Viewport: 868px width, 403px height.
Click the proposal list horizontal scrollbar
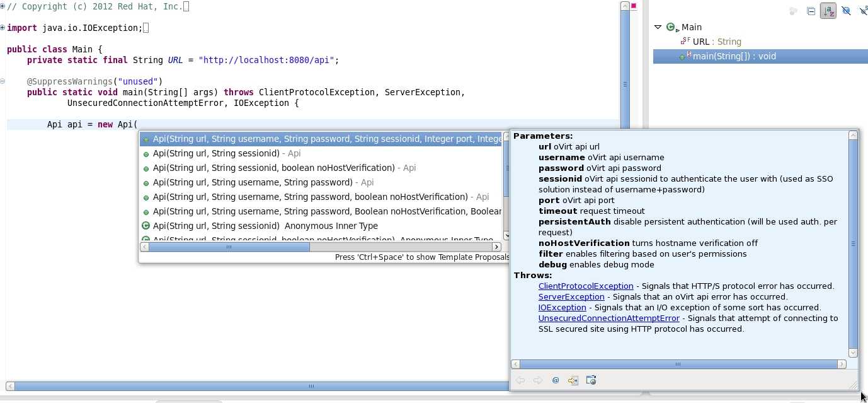pos(229,247)
